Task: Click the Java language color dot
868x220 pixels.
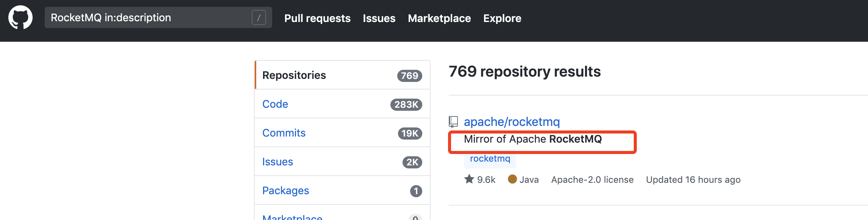Action: click(512, 179)
